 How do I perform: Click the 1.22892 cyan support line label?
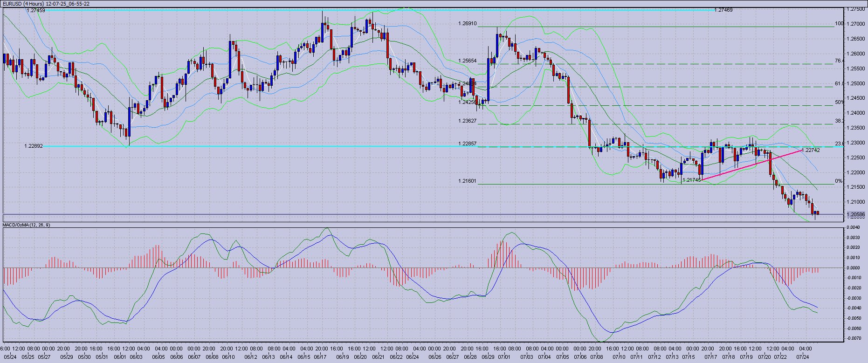tap(33, 146)
